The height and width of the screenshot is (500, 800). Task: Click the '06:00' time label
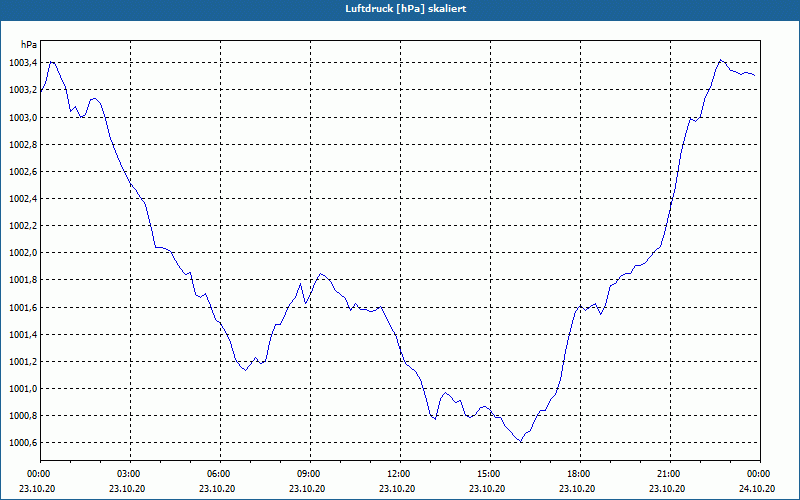click(217, 474)
